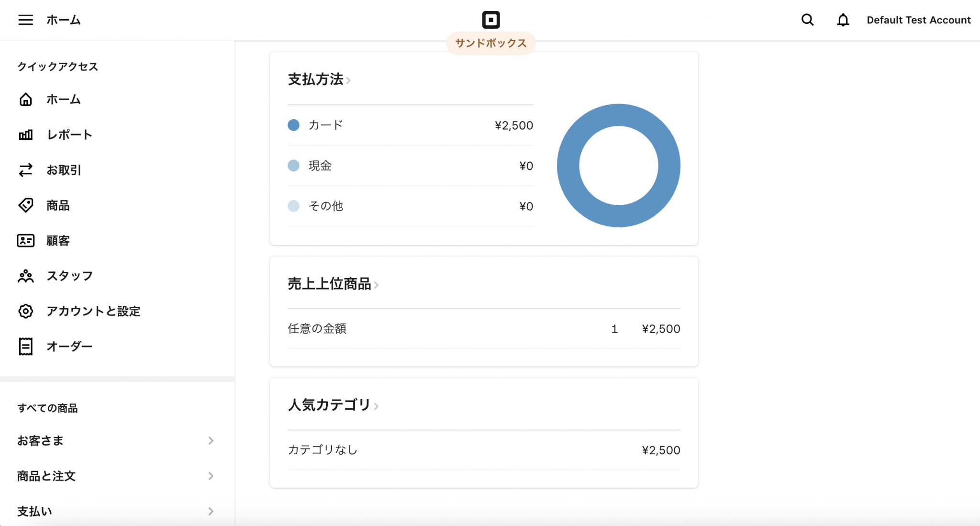
Task: Click the search magnifier icon
Action: click(x=807, y=20)
